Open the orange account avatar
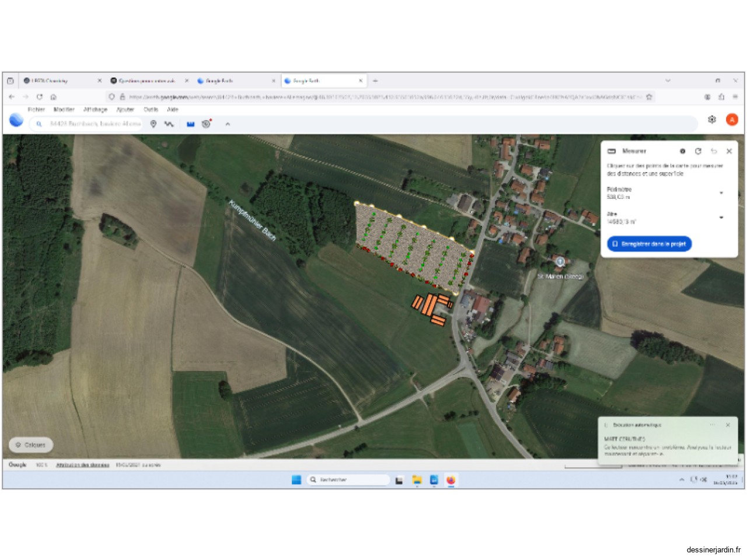 pyautogui.click(x=732, y=120)
